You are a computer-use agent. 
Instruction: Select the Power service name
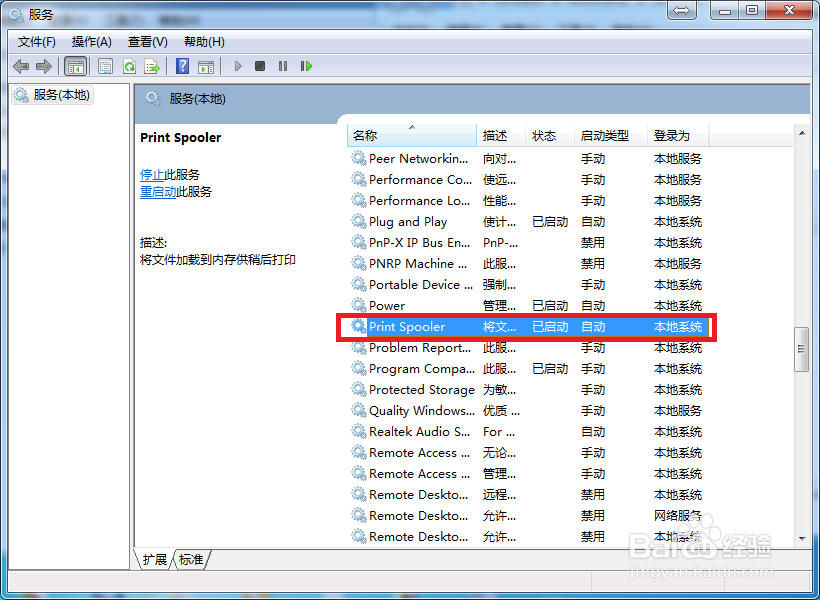pos(387,305)
